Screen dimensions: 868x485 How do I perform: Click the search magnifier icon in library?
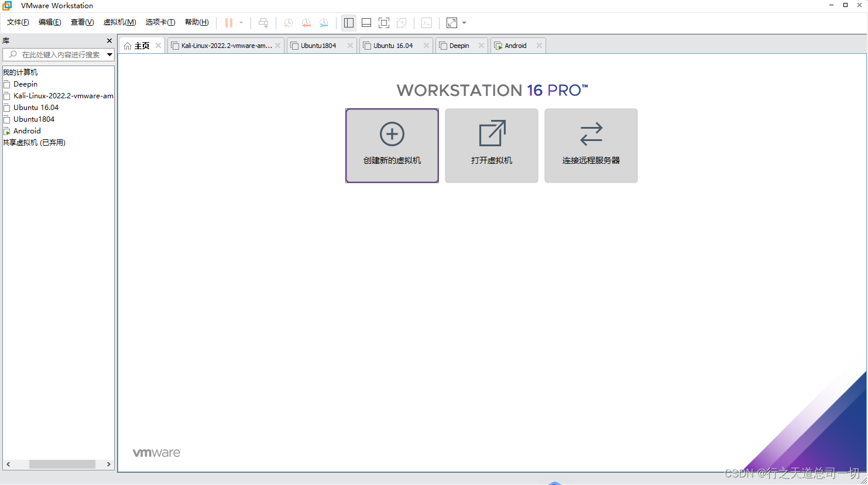(13, 54)
